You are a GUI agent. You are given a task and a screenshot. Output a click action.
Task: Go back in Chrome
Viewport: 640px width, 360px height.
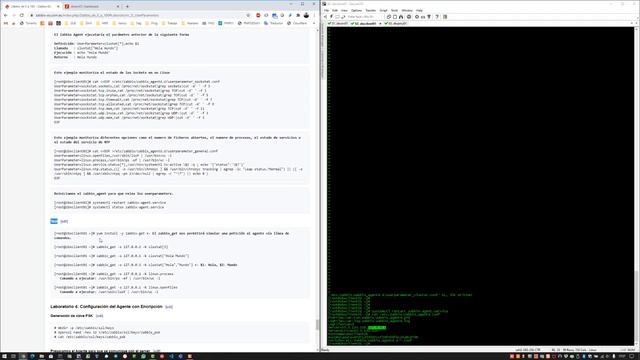point(6,15)
